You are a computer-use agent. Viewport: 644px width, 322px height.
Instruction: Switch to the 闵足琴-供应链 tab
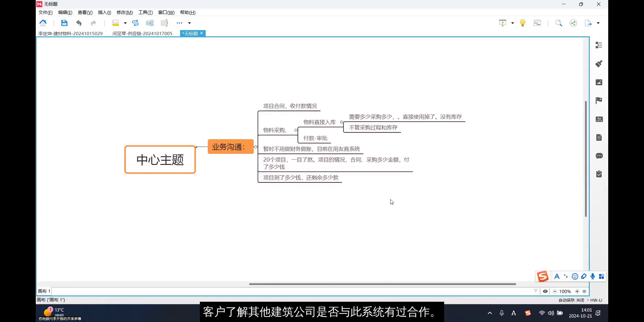[142, 33]
